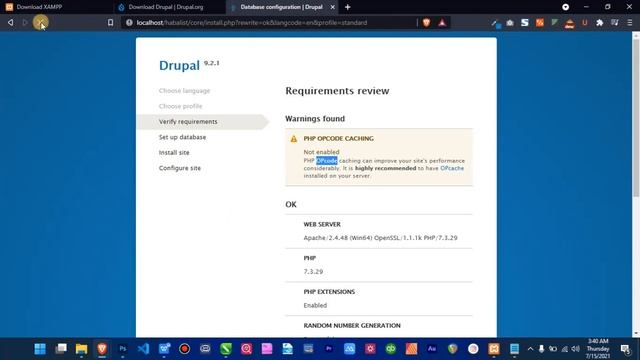640x360 pixels.
Task: Open the taskbar clock and date
Action: point(598,349)
